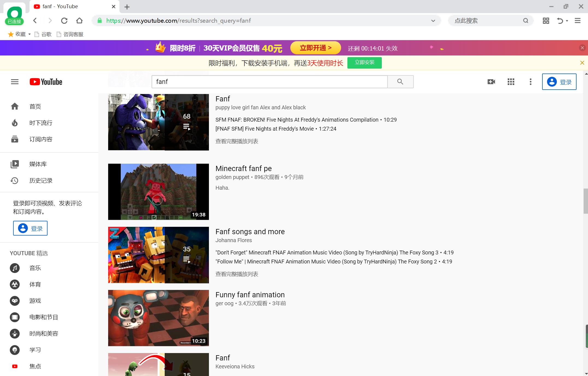588x376 pixels.
Task: Click the green 立即安装 button
Action: tap(364, 63)
